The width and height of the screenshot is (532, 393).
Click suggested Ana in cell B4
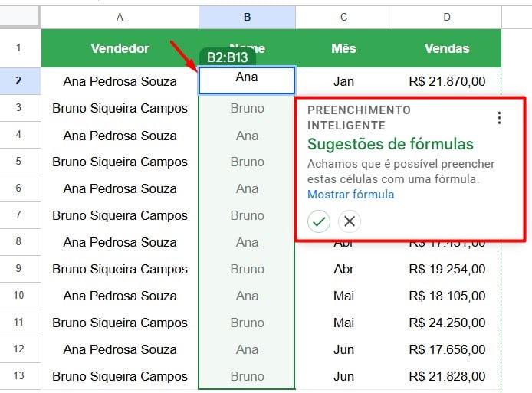coord(247,136)
